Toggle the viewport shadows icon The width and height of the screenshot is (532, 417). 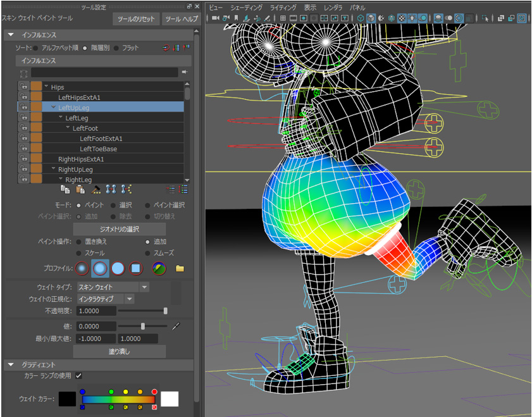(423, 18)
